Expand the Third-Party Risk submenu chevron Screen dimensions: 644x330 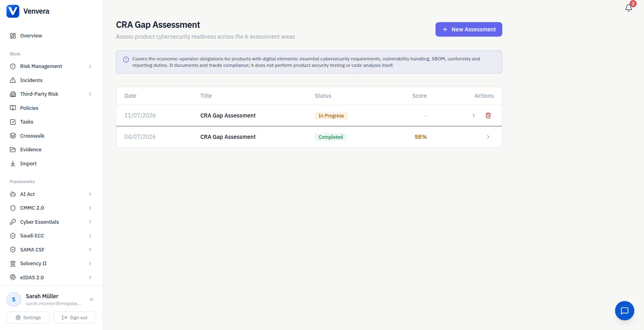[90, 94]
